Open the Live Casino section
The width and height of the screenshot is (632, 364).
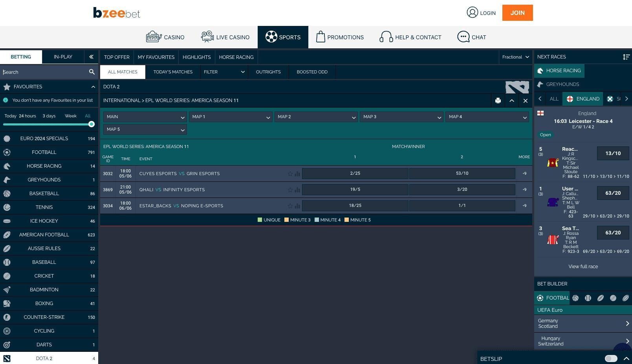coord(225,37)
